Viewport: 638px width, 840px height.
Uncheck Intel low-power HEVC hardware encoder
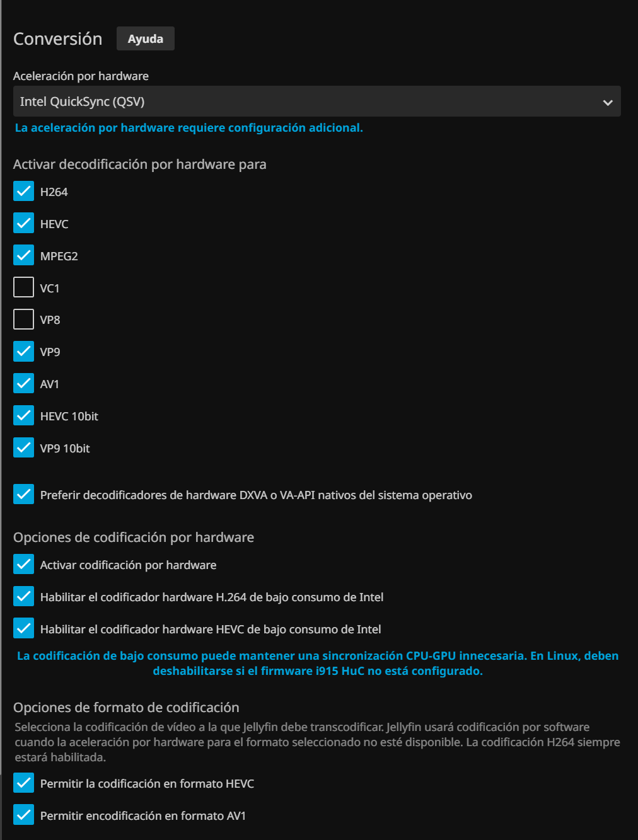24,629
